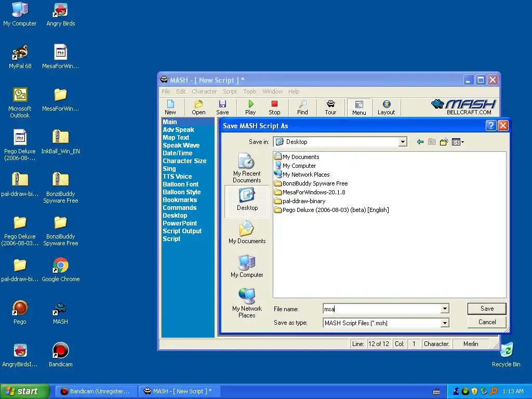Toggle the Menu toolbar button in MASH
The width and height of the screenshot is (532, 399).
coord(359,108)
